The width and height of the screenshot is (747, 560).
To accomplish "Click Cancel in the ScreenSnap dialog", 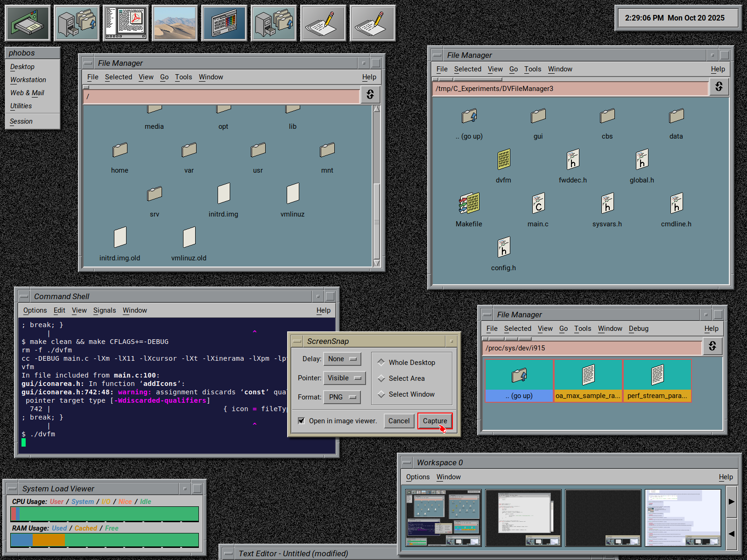I will click(x=399, y=421).
